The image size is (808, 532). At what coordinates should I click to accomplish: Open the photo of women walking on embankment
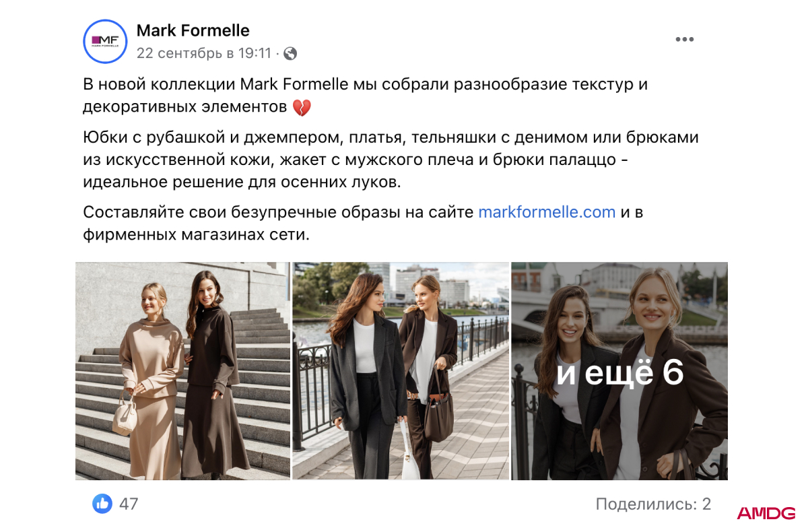[x=401, y=371]
